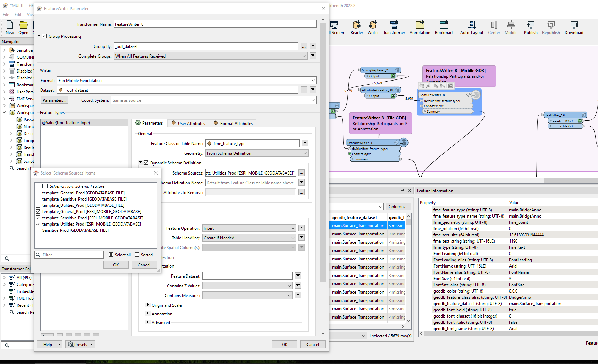Image resolution: width=598 pixels, height=364 pixels.
Task: Open AttributeCreator_38 gear settings on canvas
Action: click(397, 90)
